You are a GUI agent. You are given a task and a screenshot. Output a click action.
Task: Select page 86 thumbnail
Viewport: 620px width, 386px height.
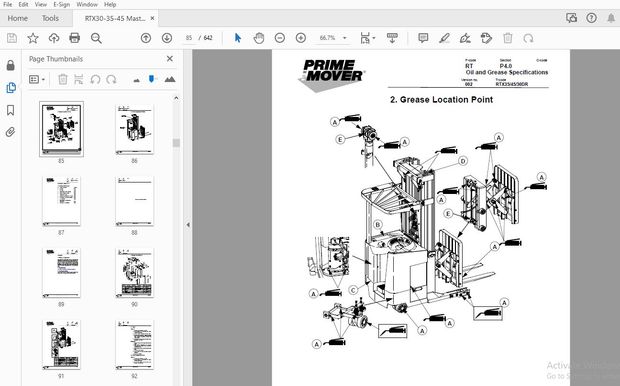[134, 129]
